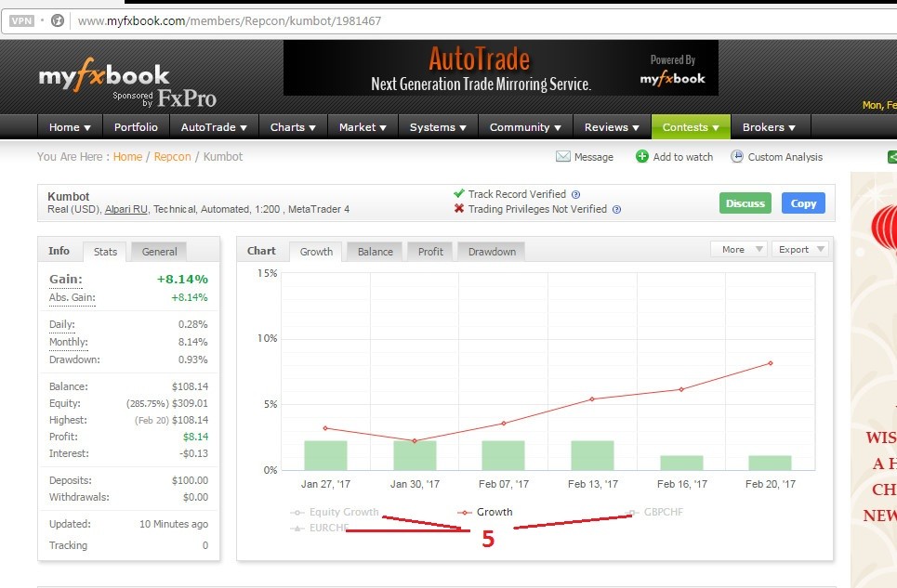Click the Message link
This screenshot has height=588, width=897.
pos(593,157)
